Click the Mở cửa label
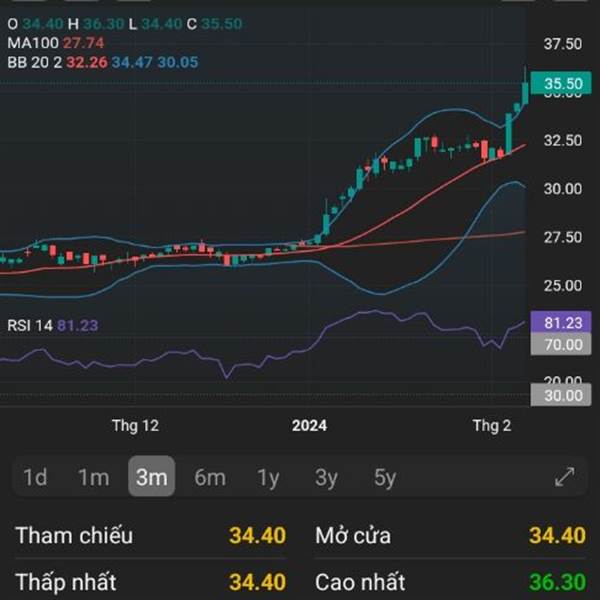 [x=353, y=535]
